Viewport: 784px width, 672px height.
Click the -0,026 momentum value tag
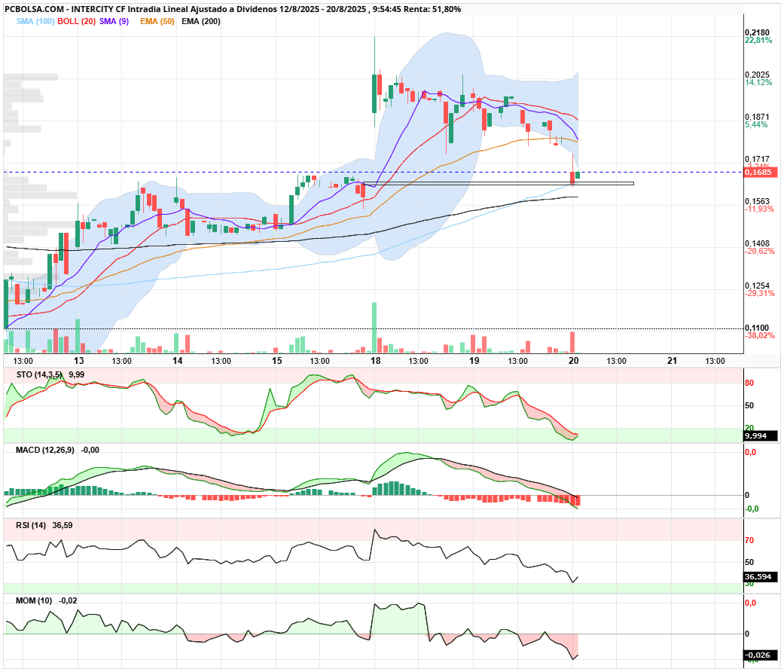click(761, 655)
